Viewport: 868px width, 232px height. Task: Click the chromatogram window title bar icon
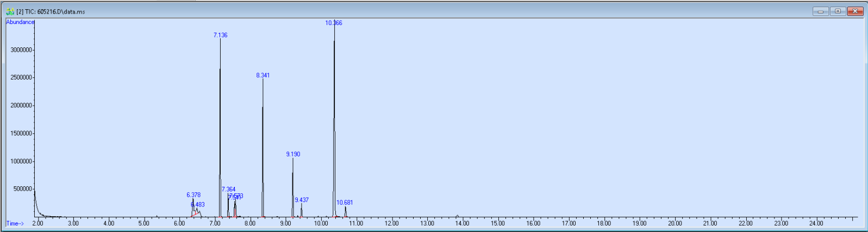click(x=10, y=11)
